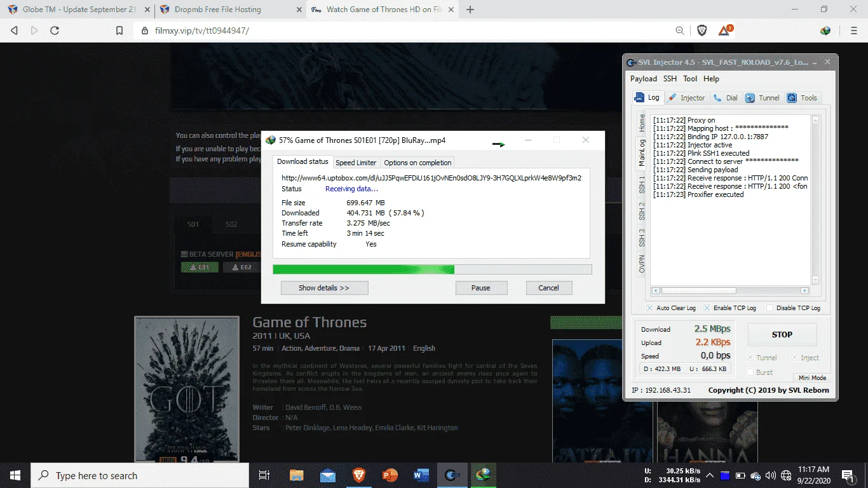This screenshot has width=868, height=488.
Task: Click the STOP button in SVL Injector
Action: [x=782, y=335]
